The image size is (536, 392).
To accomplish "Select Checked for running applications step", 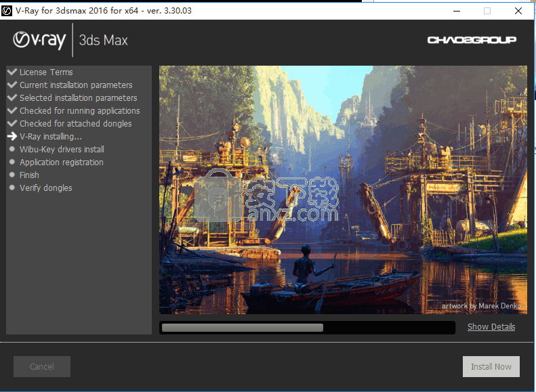I will click(80, 111).
